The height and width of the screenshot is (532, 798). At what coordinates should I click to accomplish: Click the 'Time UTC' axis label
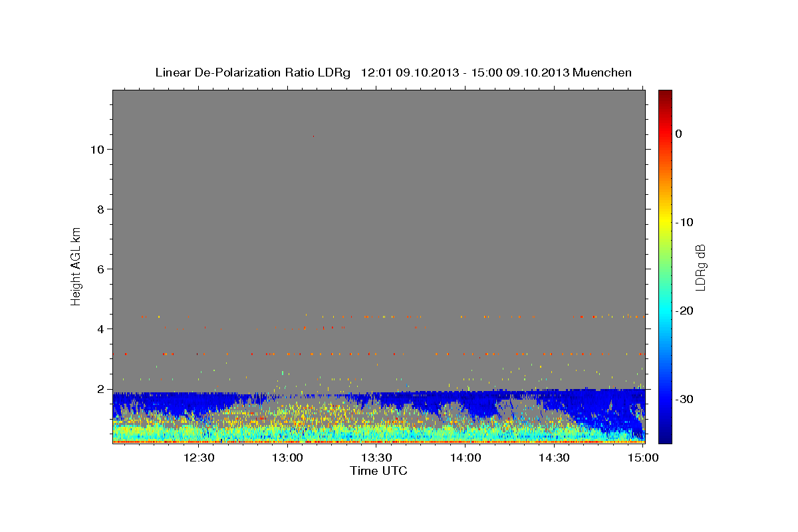point(378,471)
